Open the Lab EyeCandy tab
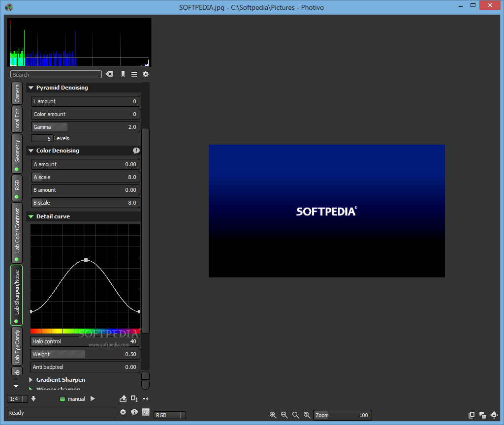Screen dimensions: 504x425 pos(17,346)
